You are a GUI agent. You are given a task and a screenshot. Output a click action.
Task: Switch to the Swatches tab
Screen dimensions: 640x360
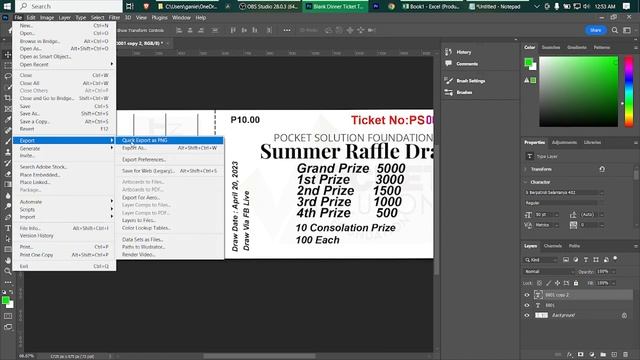(551, 47)
